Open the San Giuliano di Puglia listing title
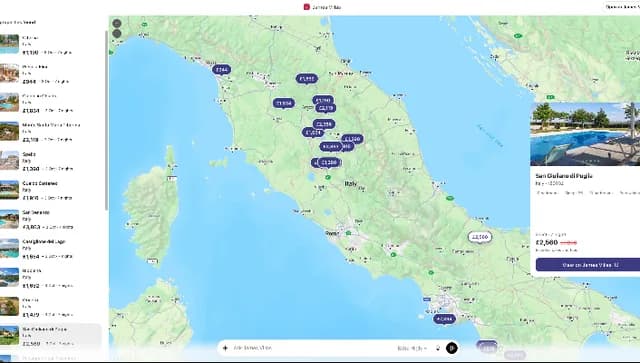Viewport: 640px width, 363px height. click(564, 176)
